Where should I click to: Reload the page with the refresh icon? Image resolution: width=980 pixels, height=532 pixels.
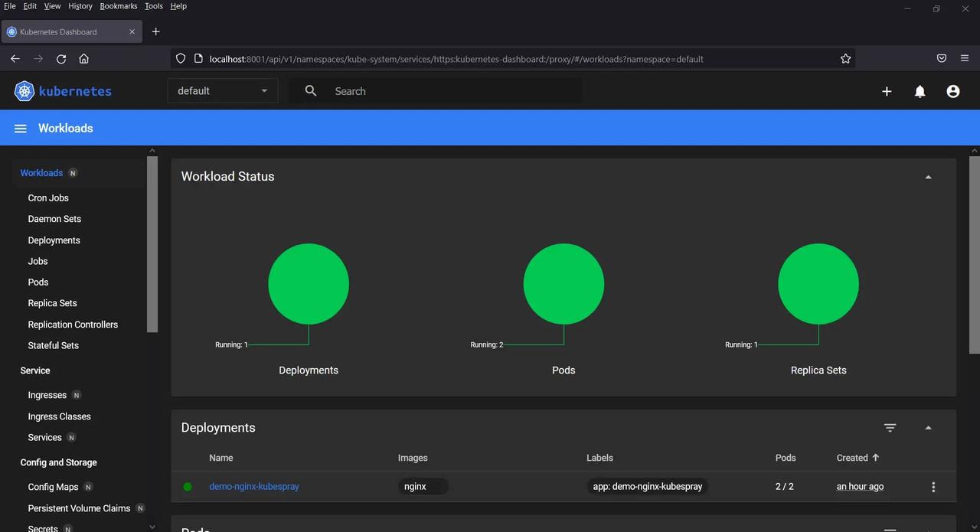coord(61,59)
